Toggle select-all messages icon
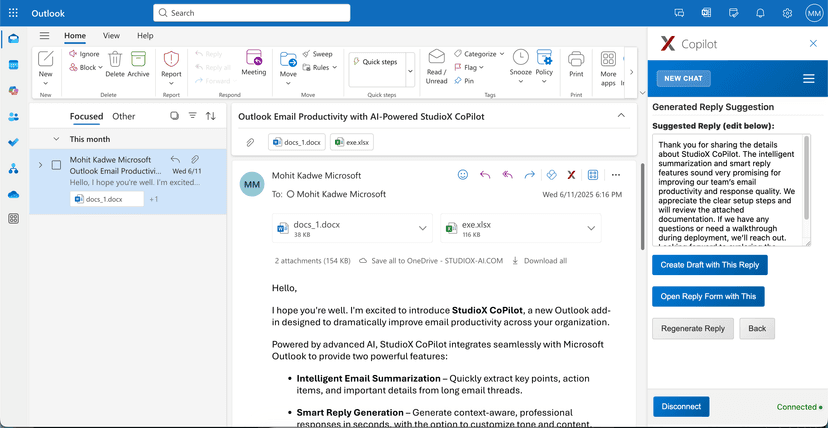 pyautogui.click(x=174, y=116)
